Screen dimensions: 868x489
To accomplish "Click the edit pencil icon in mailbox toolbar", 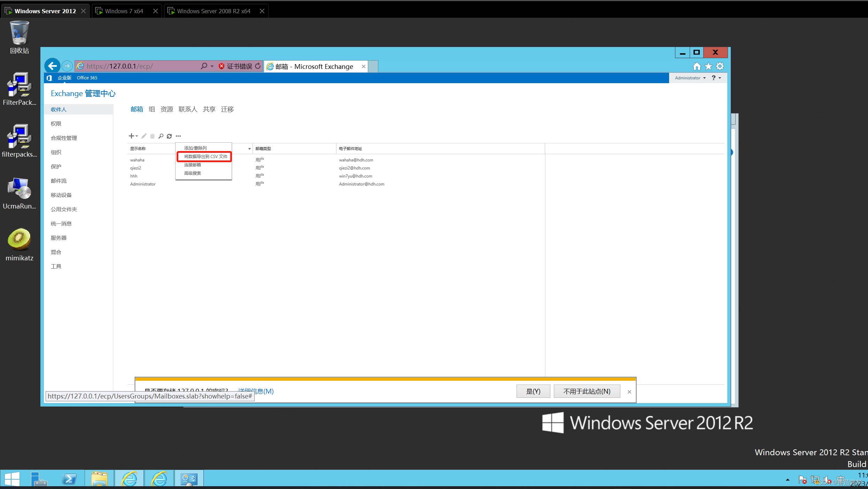I will 144,136.
